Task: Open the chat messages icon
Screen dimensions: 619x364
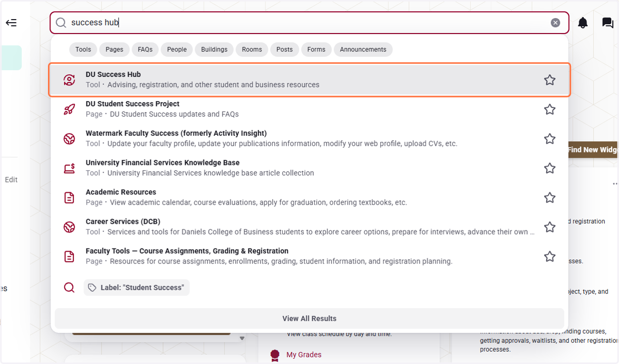Action: pos(608,23)
